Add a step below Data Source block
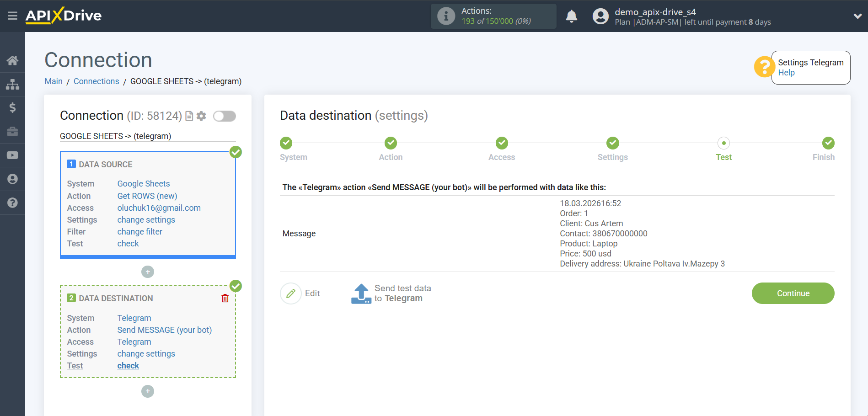This screenshot has height=416, width=868. tap(148, 272)
